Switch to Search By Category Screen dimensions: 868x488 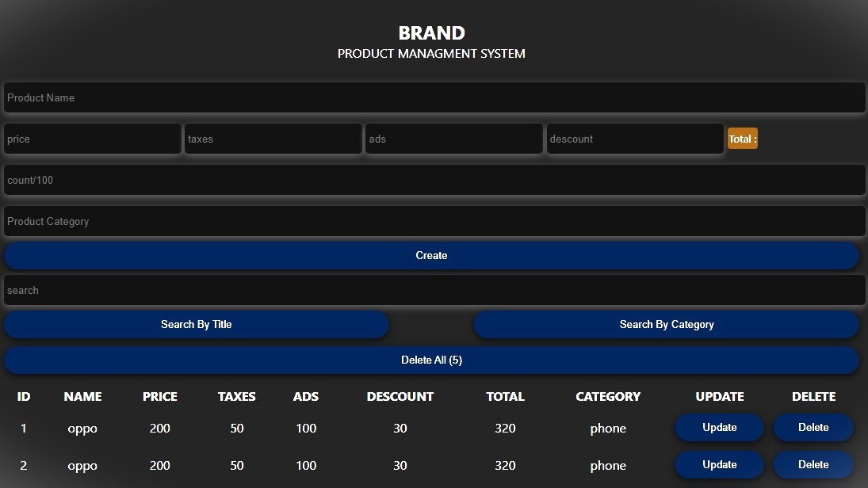coord(667,324)
